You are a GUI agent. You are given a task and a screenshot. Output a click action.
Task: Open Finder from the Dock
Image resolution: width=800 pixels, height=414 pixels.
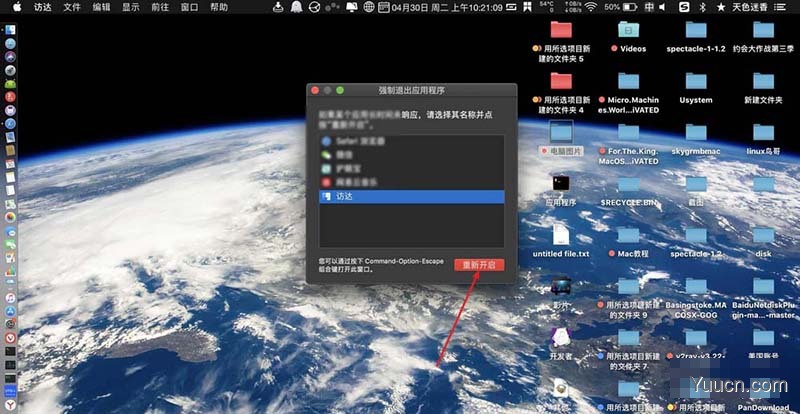10,30
